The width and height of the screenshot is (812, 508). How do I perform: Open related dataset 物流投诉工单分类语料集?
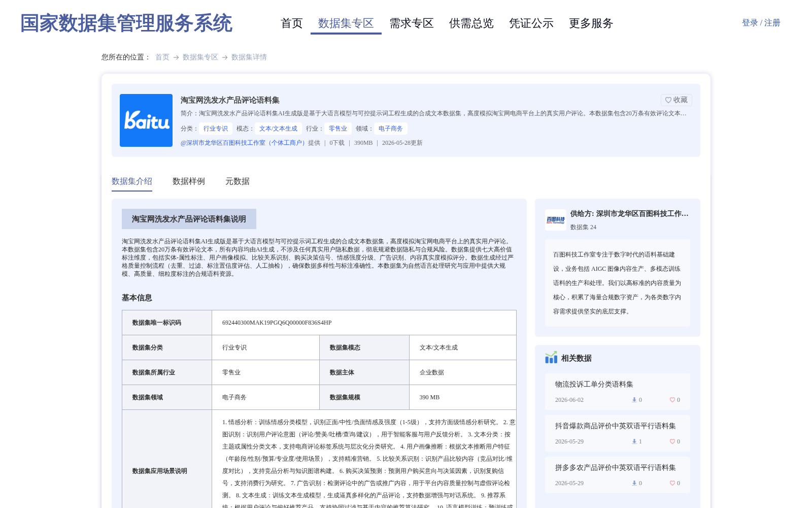(594, 384)
